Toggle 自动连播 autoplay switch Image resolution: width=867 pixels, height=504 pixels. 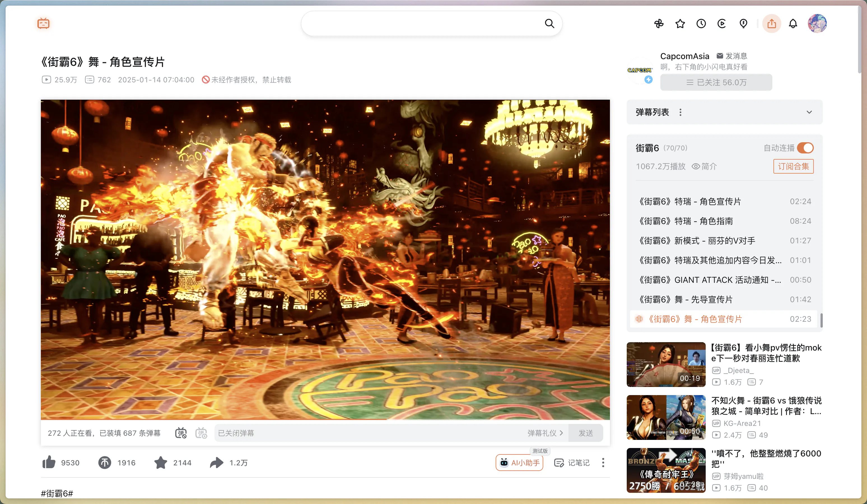coord(805,148)
